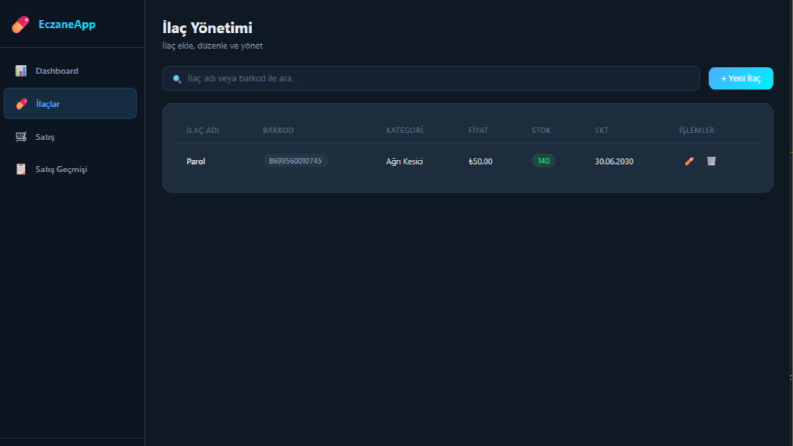Click the barcode badge 8699560010745

pos(295,161)
